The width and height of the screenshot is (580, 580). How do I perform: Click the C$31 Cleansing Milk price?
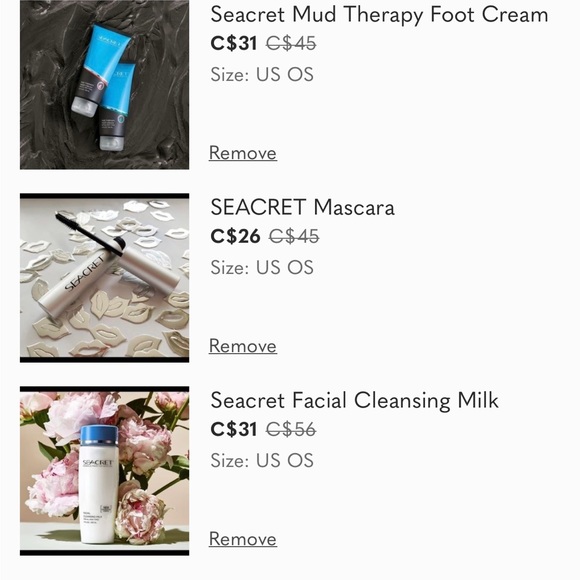(x=233, y=429)
